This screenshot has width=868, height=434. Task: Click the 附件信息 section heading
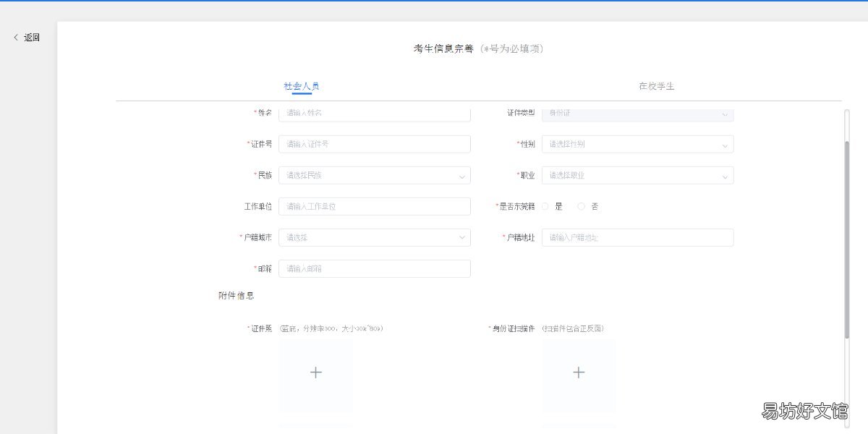tap(237, 296)
